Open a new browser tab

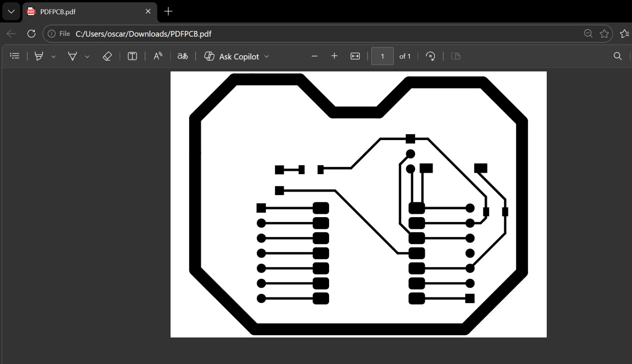(x=168, y=11)
